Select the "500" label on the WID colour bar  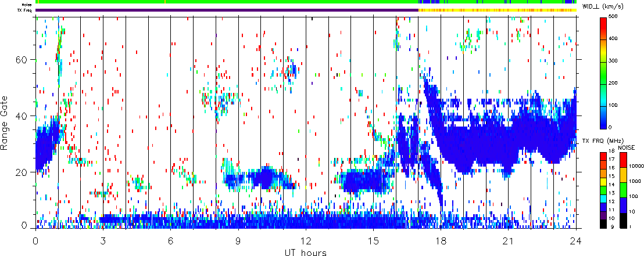coord(613,16)
